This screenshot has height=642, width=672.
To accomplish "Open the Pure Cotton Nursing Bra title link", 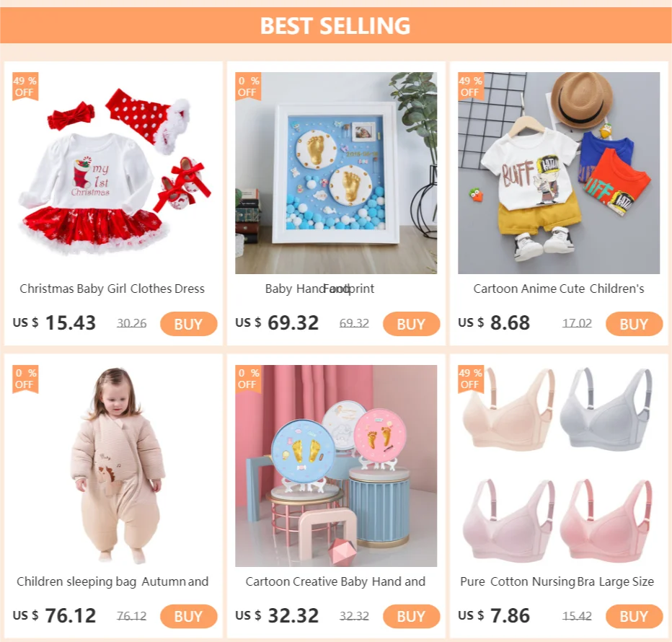I will pos(557,581).
